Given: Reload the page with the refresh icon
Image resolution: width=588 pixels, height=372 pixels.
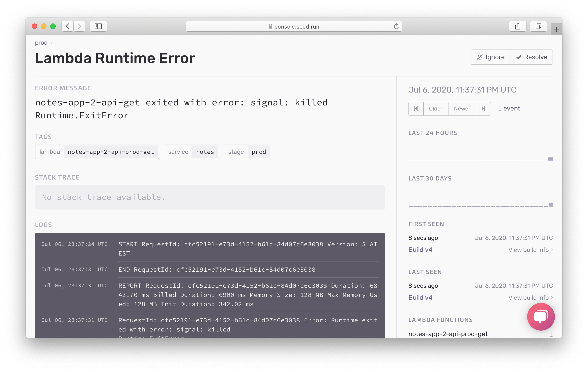Looking at the screenshot, I should 396,26.
